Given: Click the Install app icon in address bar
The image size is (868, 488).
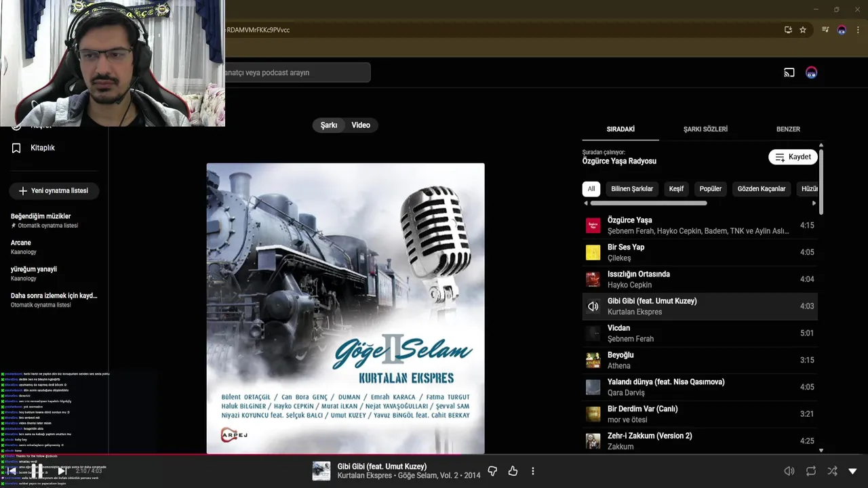Looking at the screenshot, I should 788,30.
